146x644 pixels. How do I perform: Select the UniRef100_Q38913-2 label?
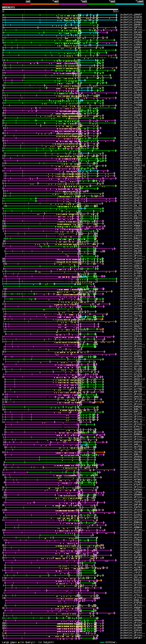(x=132, y=165)
